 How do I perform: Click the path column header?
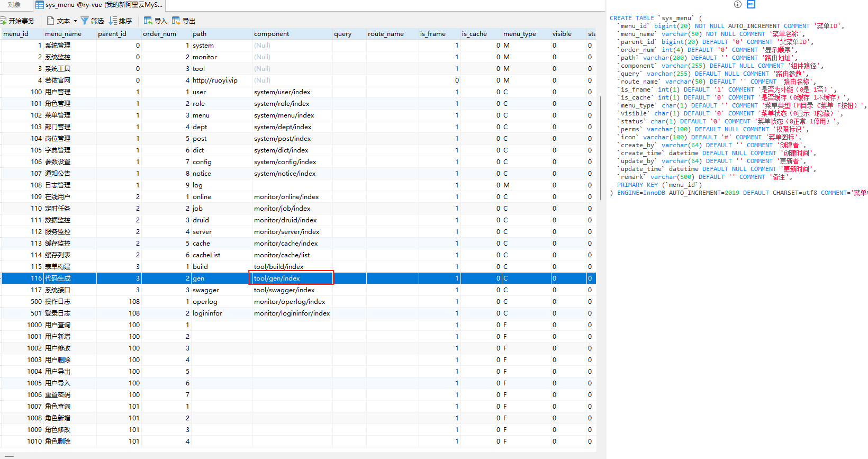pyautogui.click(x=221, y=33)
